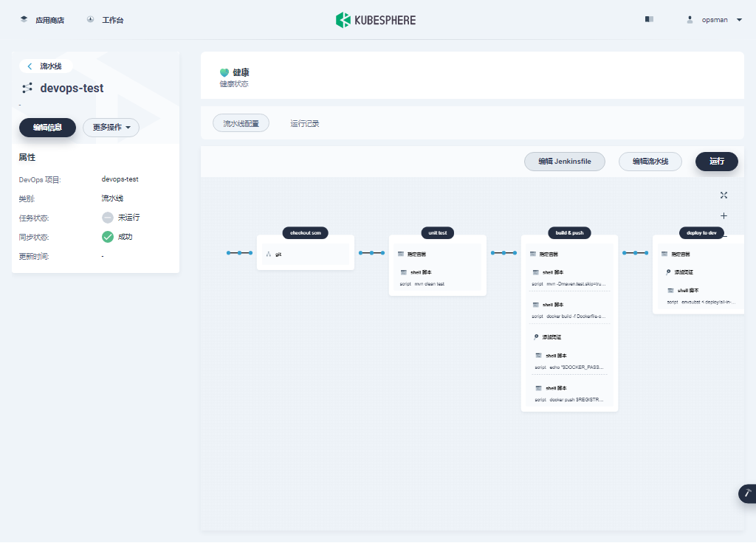Click the 工作台 icon in the top bar
756x543 pixels.
click(x=89, y=18)
